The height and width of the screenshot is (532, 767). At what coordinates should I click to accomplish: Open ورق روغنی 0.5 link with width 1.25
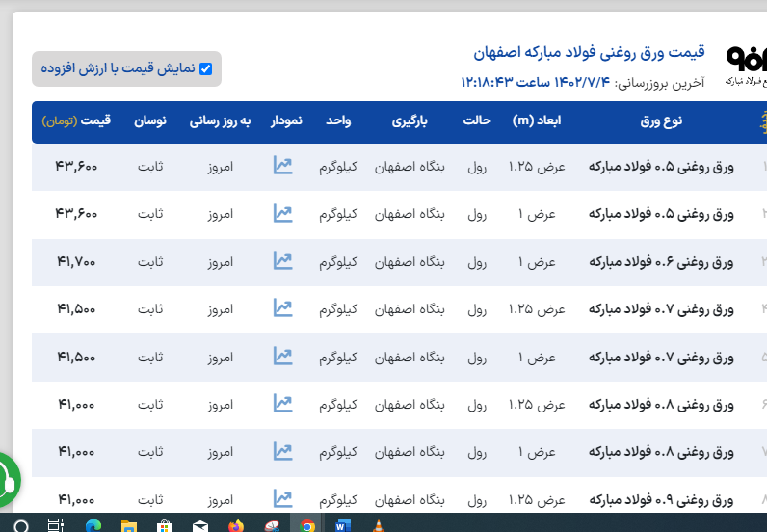[661, 167]
